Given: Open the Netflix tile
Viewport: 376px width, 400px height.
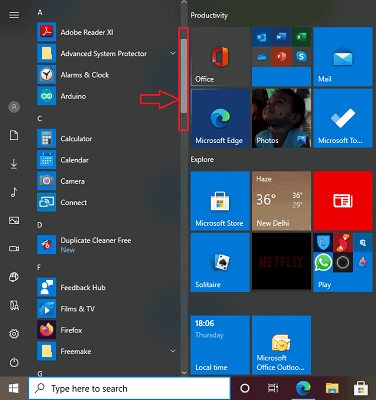Looking at the screenshot, I should pyautogui.click(x=281, y=262).
